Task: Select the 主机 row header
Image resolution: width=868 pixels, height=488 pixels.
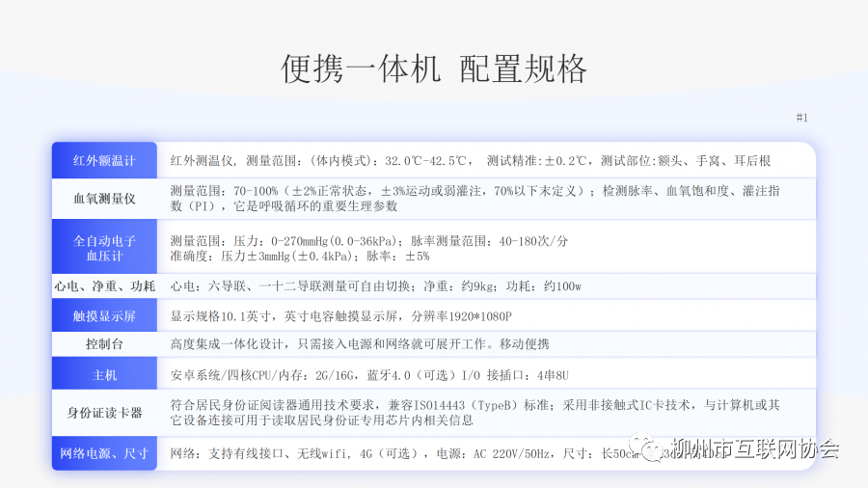Action: 104,375
